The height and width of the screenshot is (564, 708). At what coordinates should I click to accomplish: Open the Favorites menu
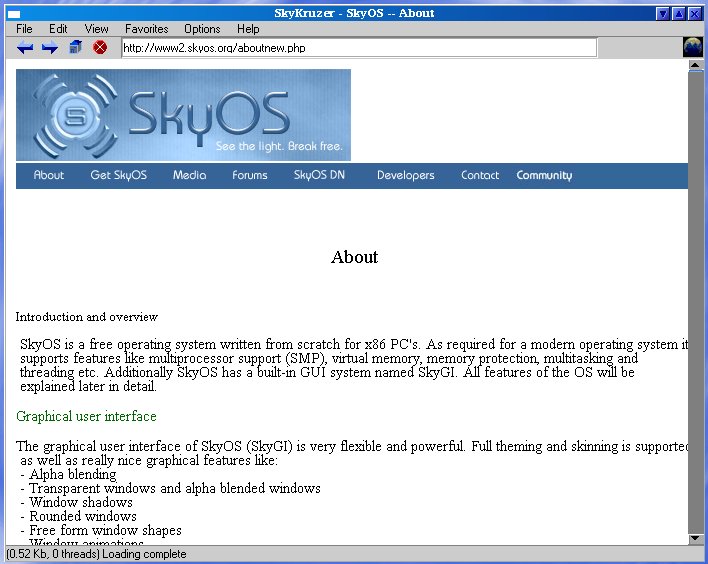tap(147, 29)
